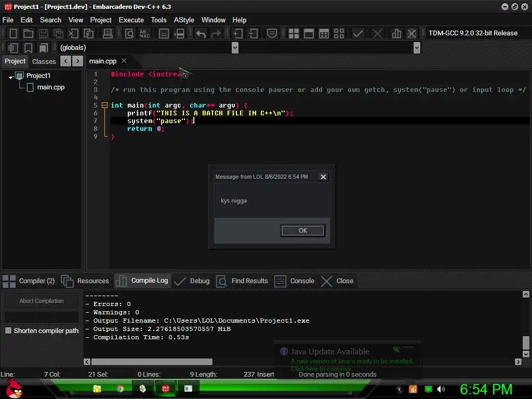Image resolution: width=532 pixels, height=399 pixels.
Task: Open the AStyle menu
Action: pos(184,20)
